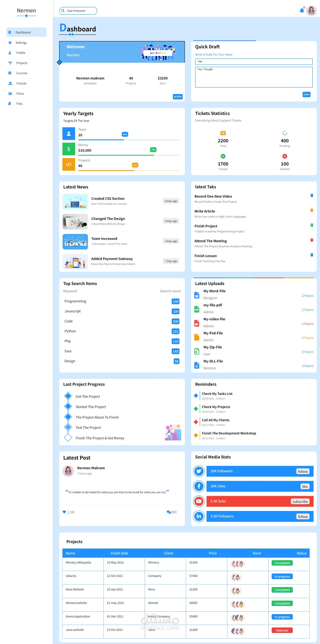Viewport: 320px width, 644px height.
Task: Click the Got The Project step marker
Action: pyautogui.click(x=68, y=396)
